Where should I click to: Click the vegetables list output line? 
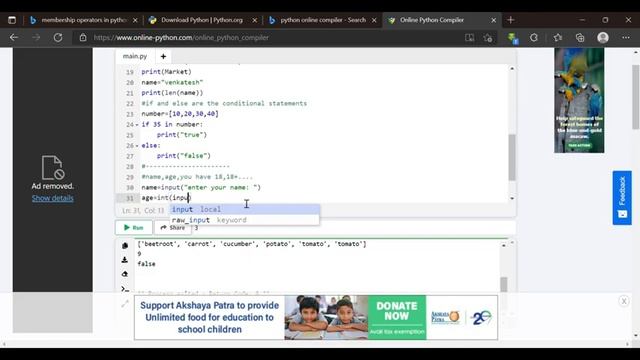(x=252, y=244)
